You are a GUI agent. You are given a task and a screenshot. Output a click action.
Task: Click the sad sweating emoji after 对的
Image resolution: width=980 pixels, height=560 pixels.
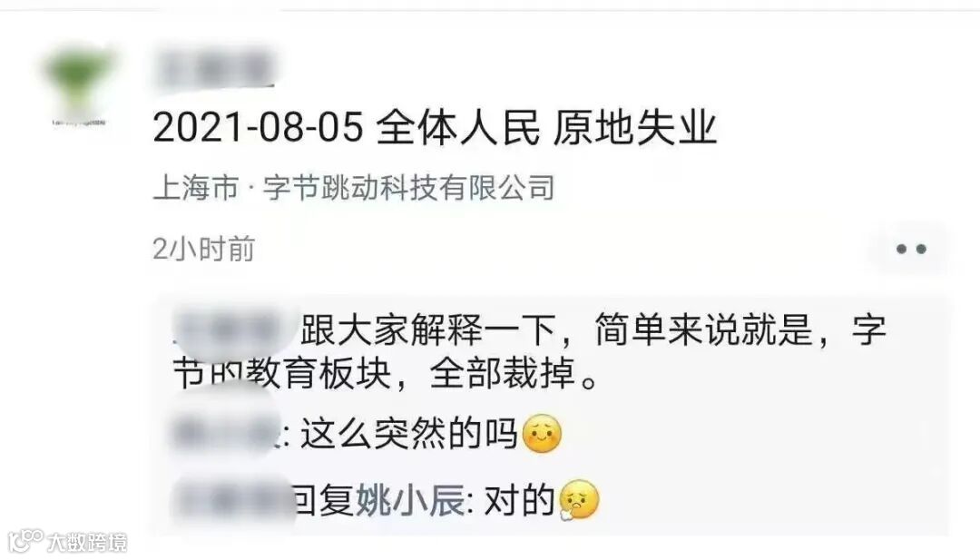tap(579, 500)
